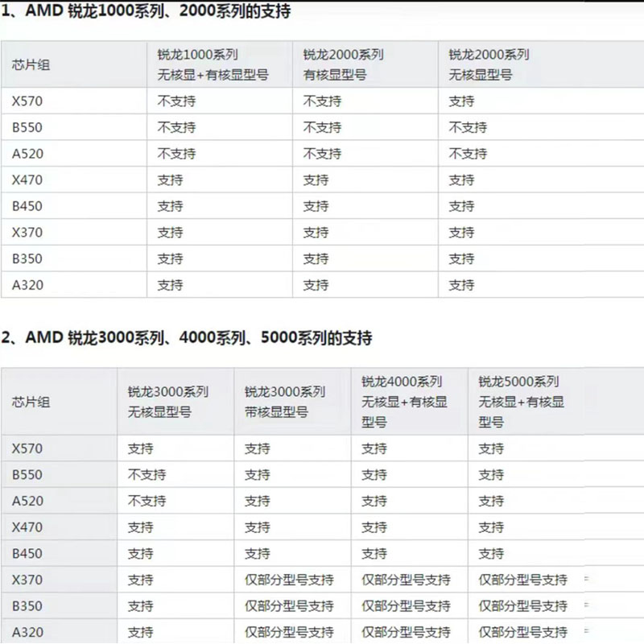Image resolution: width=644 pixels, height=644 pixels.
Task: Click A520 "不支持" cell under 锐龙1000系列
Action: pyautogui.click(x=176, y=154)
